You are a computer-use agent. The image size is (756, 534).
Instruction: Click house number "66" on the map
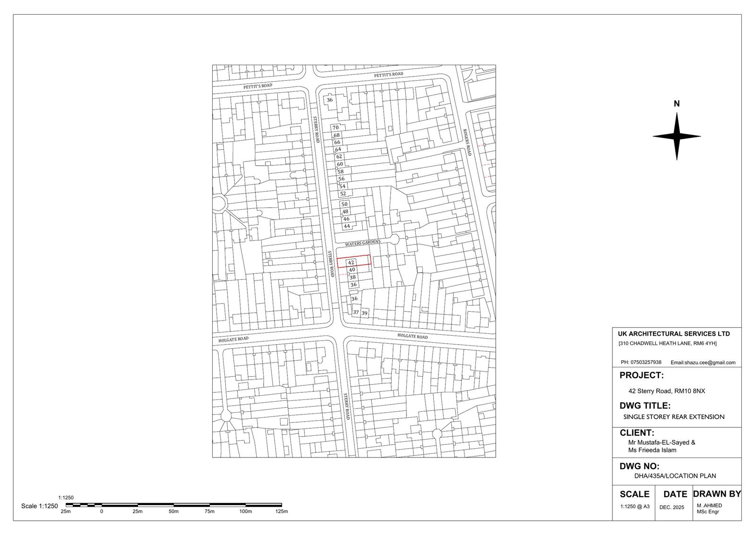coord(337,142)
